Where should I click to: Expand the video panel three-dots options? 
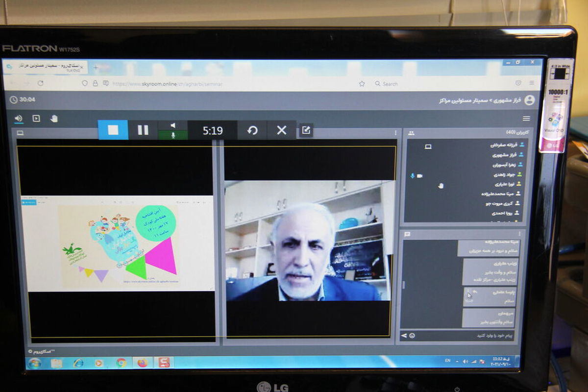(x=396, y=133)
